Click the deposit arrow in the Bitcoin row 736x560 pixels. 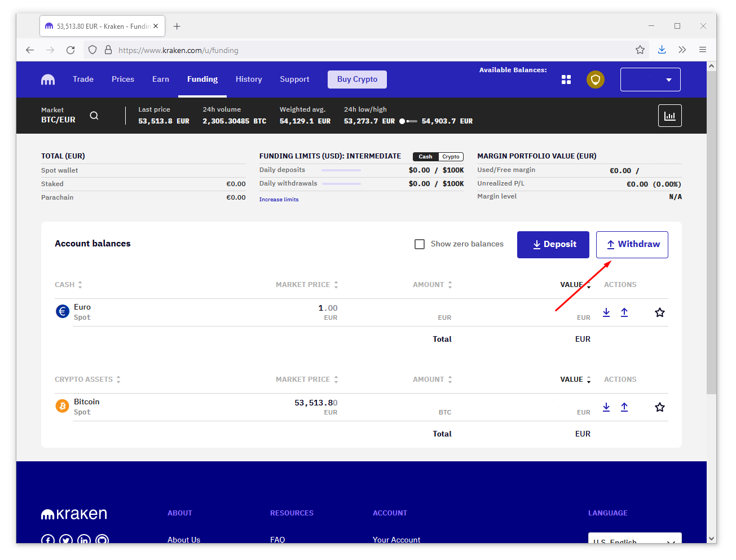pyautogui.click(x=606, y=407)
